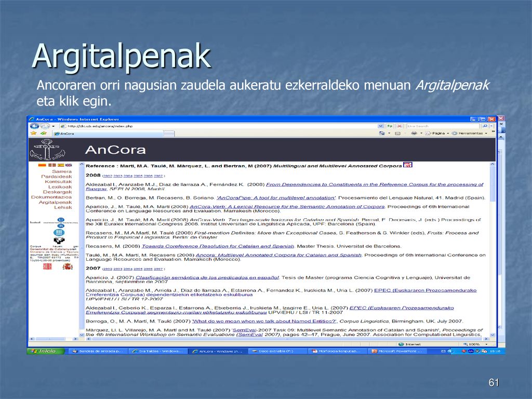
Task: Jump to 2007 in the 2008 year row
Action: (158, 176)
